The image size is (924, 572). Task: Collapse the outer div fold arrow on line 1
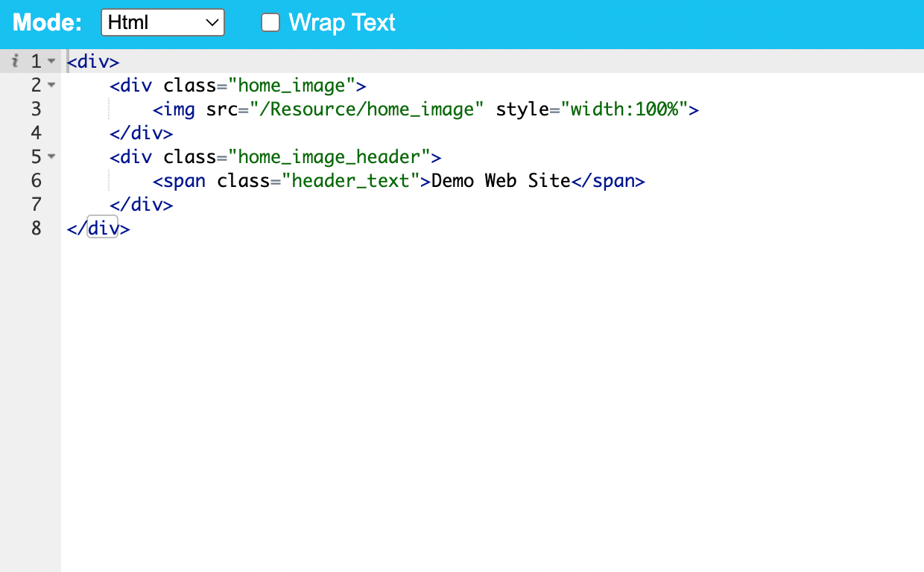coord(51,61)
